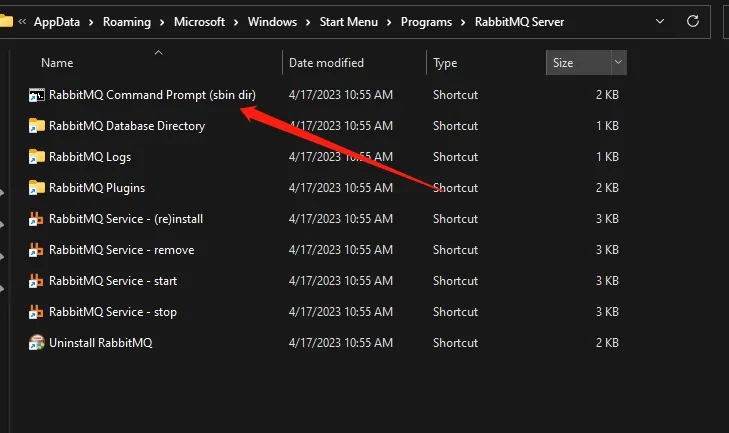
Task: Select RabbitMQ Database Directory name
Action: (127, 126)
